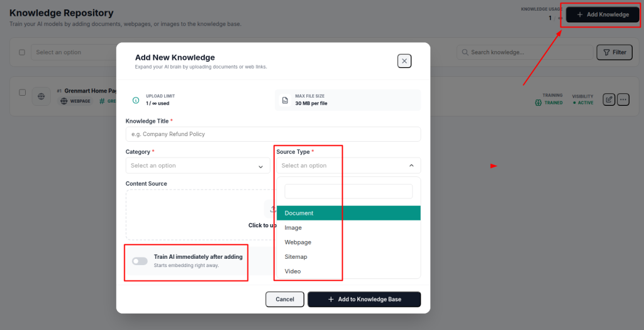Click the upload limit info icon
Image resolution: width=644 pixels, height=330 pixels.
click(x=136, y=100)
